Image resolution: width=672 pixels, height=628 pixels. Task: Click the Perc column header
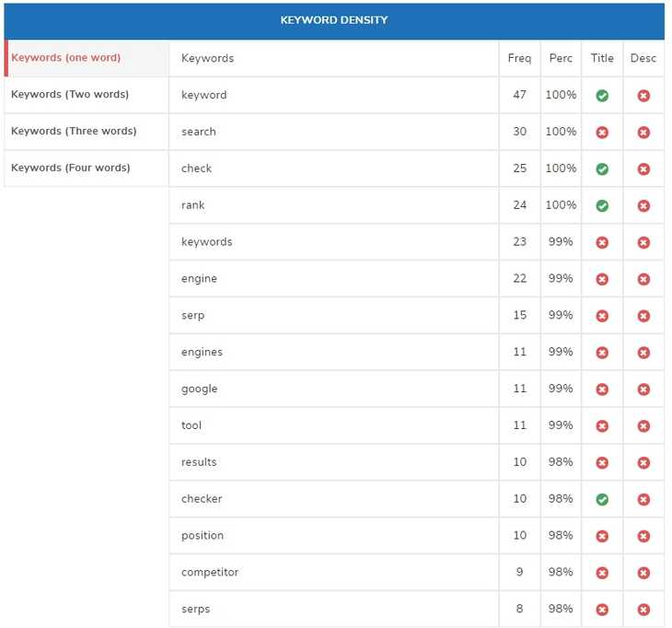[561, 58]
